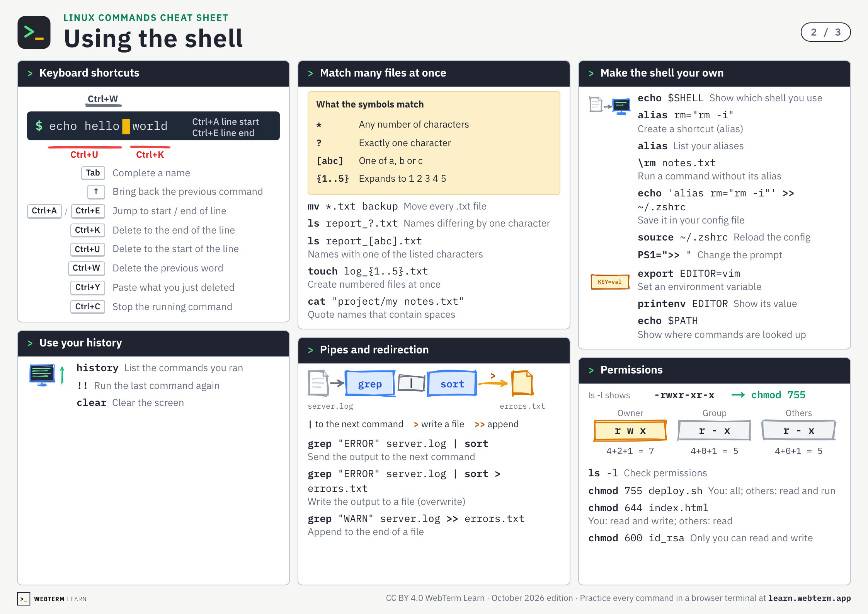Click the server.log document icon
The height and width of the screenshot is (614, 868).
318,383
